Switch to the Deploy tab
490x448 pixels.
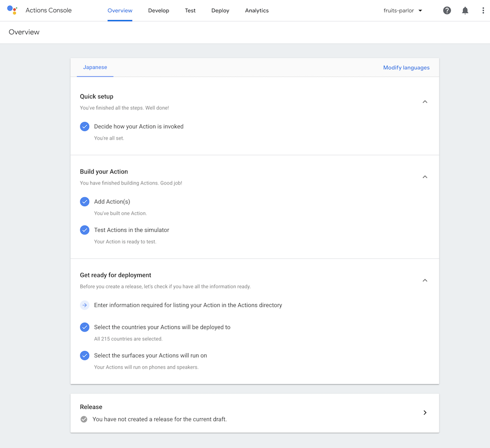pyautogui.click(x=220, y=11)
